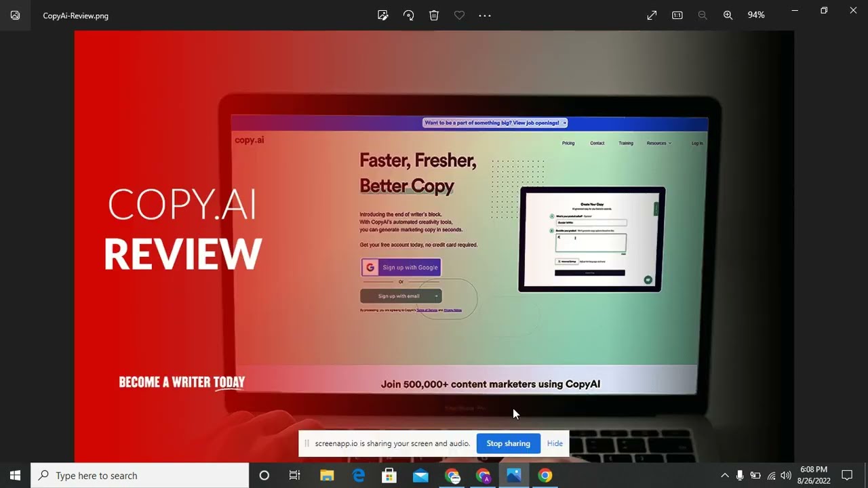Screen dimensions: 868x488
Task: Zoom out with the minus magnifier
Action: (703, 15)
